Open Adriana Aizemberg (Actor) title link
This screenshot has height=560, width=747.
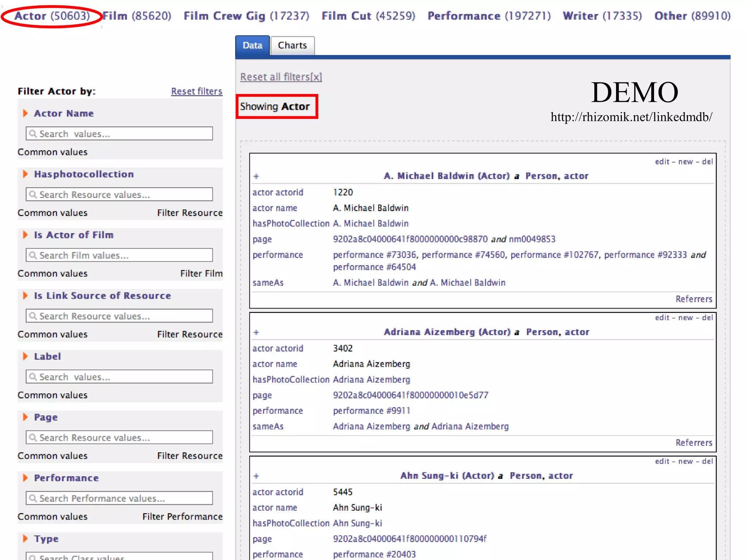coord(447,332)
